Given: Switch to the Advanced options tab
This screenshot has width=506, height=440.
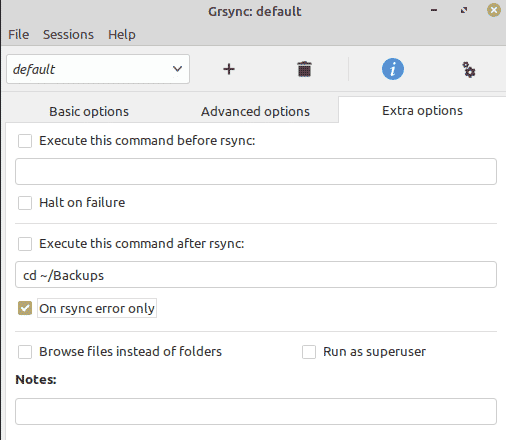Looking at the screenshot, I should (x=255, y=111).
